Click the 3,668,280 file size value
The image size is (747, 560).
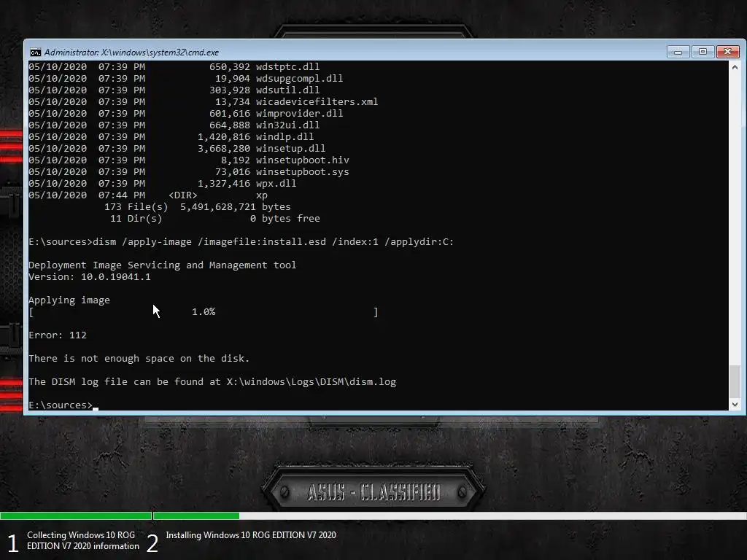coord(224,148)
